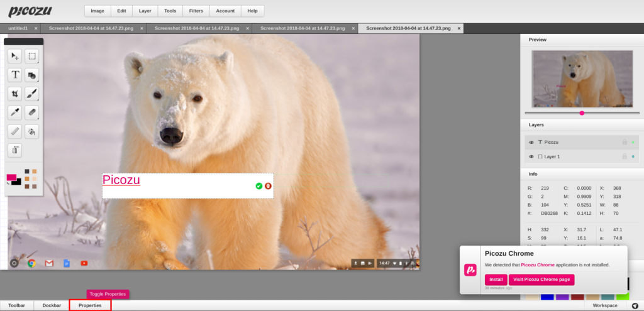Select the Ruler measure tool
This screenshot has width=644, height=311.
15,131
